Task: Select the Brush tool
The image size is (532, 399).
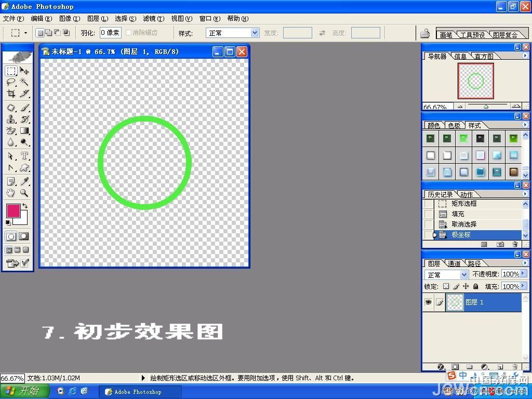Action: [24, 108]
